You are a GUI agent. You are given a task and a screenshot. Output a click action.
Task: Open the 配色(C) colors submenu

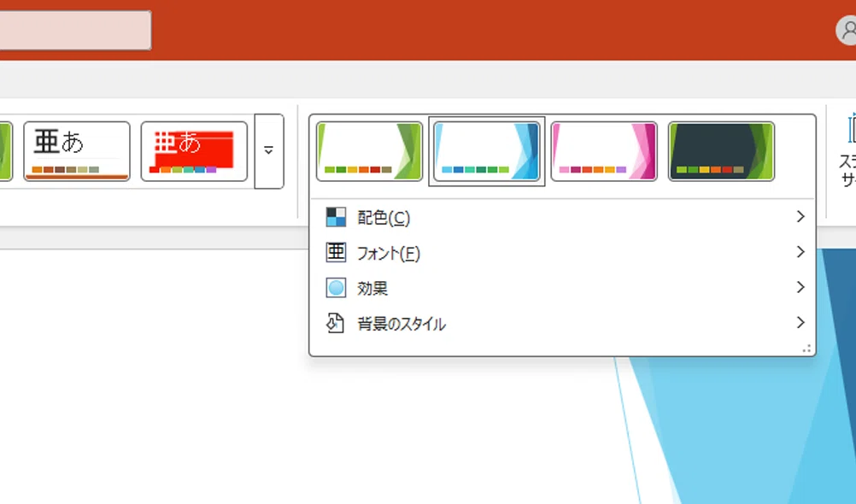coord(562,217)
